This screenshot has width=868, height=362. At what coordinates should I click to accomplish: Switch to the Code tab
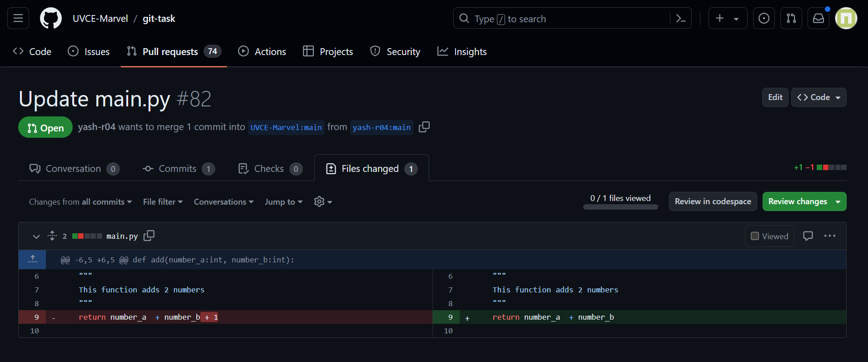click(x=32, y=51)
